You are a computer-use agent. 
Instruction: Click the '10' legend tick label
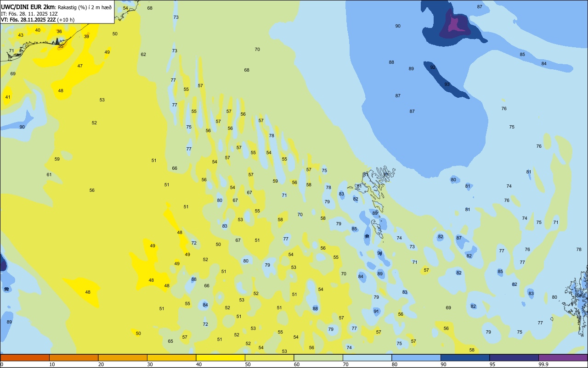click(x=52, y=364)
